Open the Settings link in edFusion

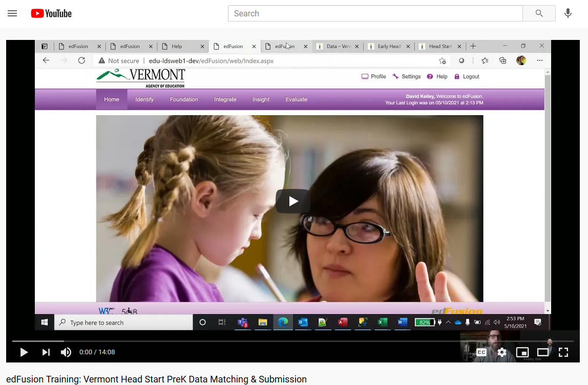coord(407,76)
